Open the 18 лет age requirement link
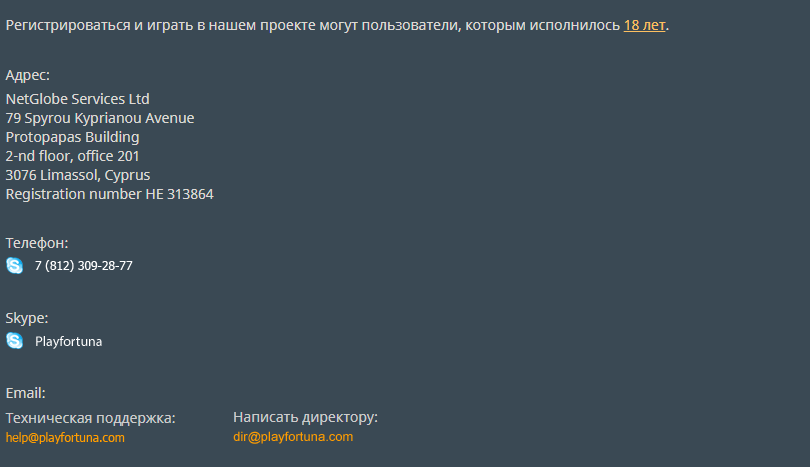 644,25
